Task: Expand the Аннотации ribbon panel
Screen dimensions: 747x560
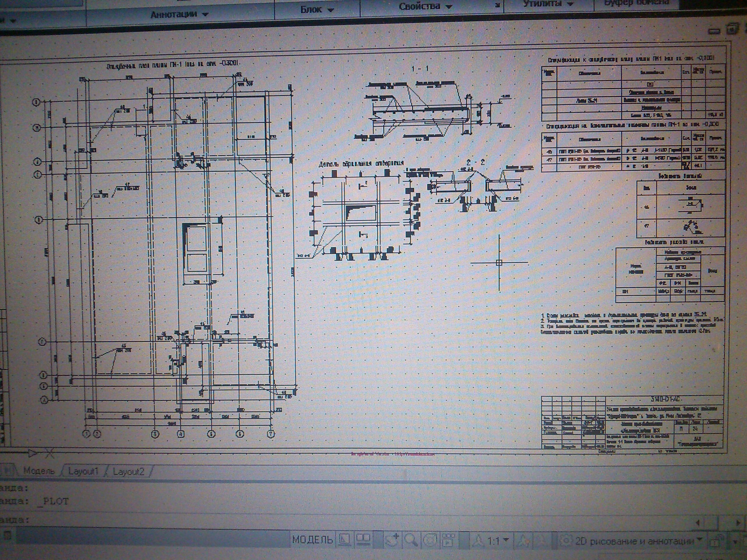Action: tap(180, 15)
